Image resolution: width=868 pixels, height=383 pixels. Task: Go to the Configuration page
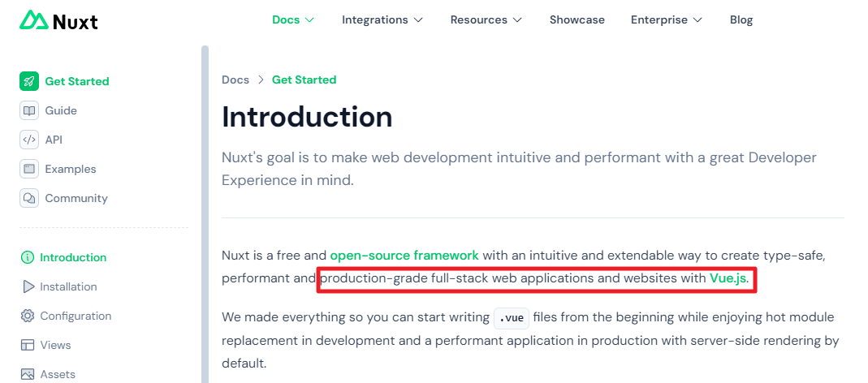point(76,316)
